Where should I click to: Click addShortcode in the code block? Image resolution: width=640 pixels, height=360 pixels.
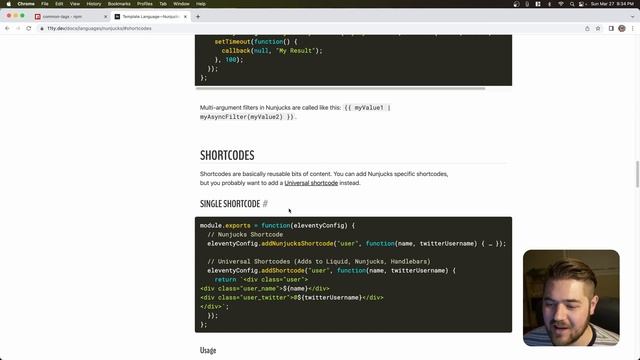(283, 271)
